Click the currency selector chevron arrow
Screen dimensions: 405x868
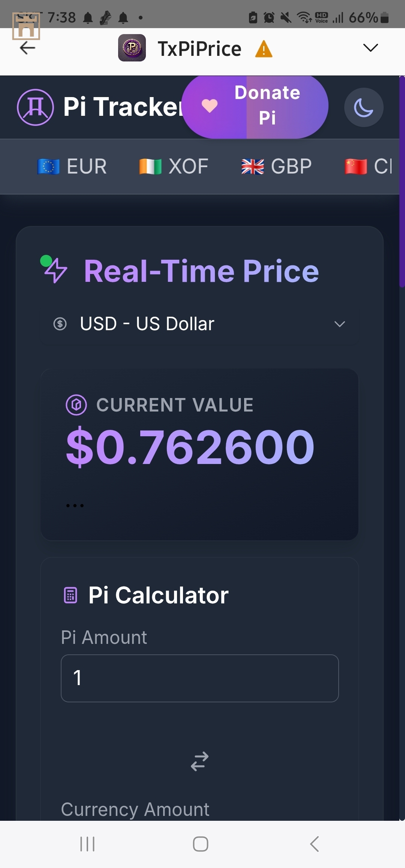[x=340, y=324]
